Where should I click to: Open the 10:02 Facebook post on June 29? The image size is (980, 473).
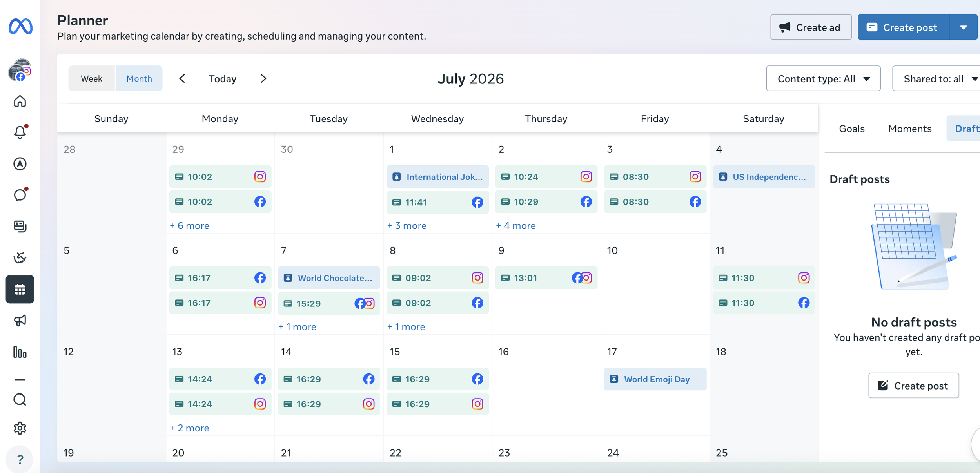(220, 202)
